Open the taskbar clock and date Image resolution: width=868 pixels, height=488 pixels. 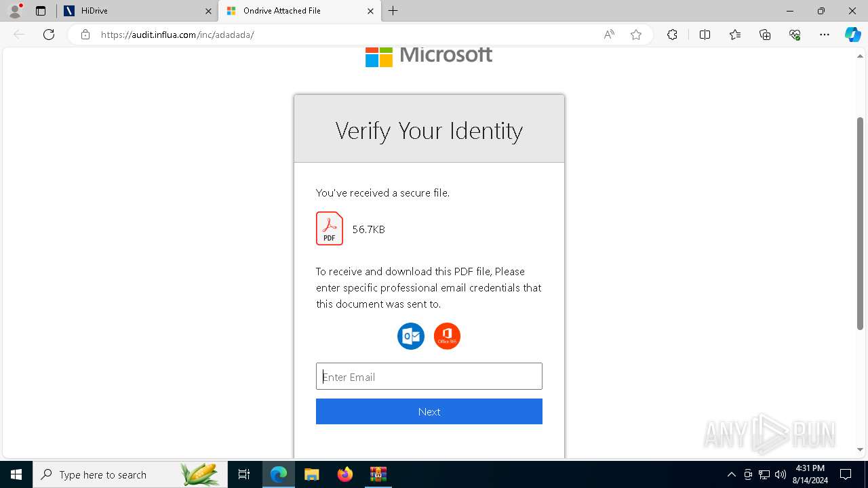[810, 474]
